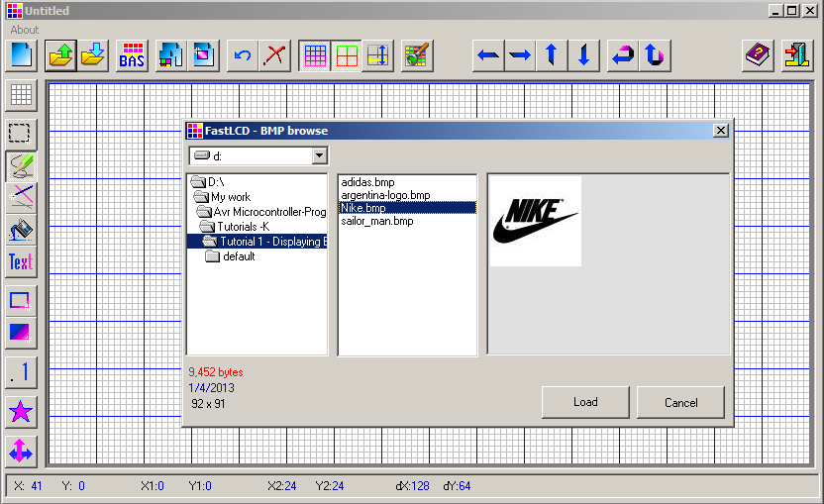
Task: Select the paint bucket fill tool
Action: (x=21, y=230)
